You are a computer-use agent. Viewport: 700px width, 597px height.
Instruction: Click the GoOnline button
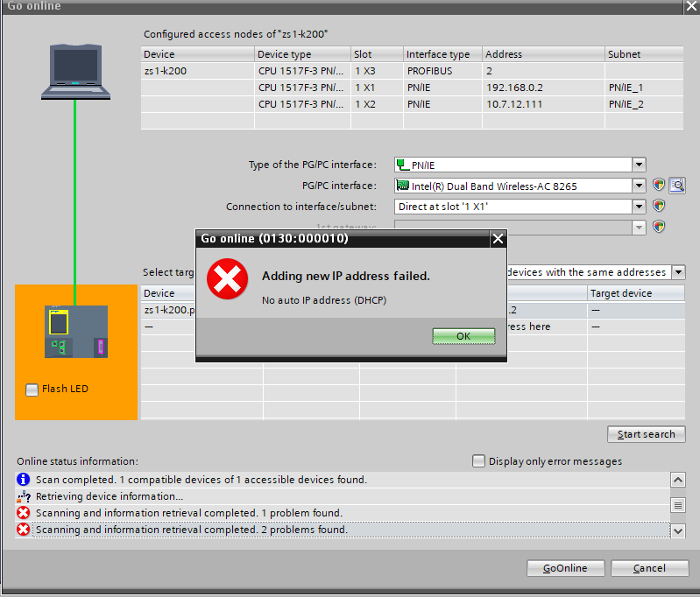(x=565, y=568)
